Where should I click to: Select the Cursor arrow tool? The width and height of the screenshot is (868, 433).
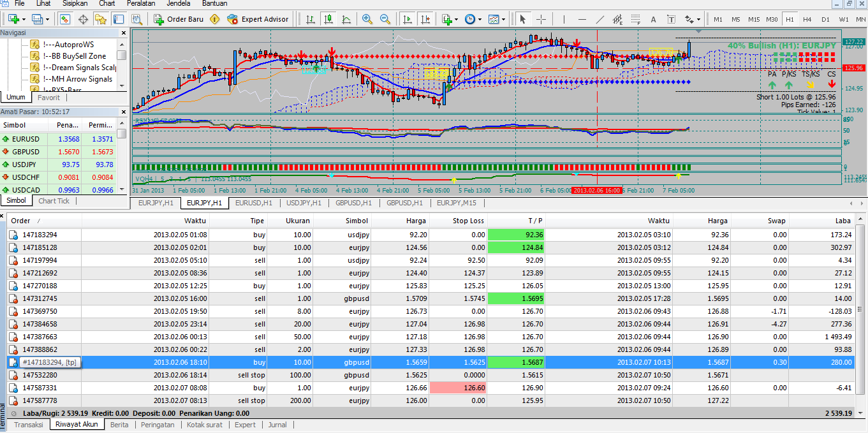522,19
